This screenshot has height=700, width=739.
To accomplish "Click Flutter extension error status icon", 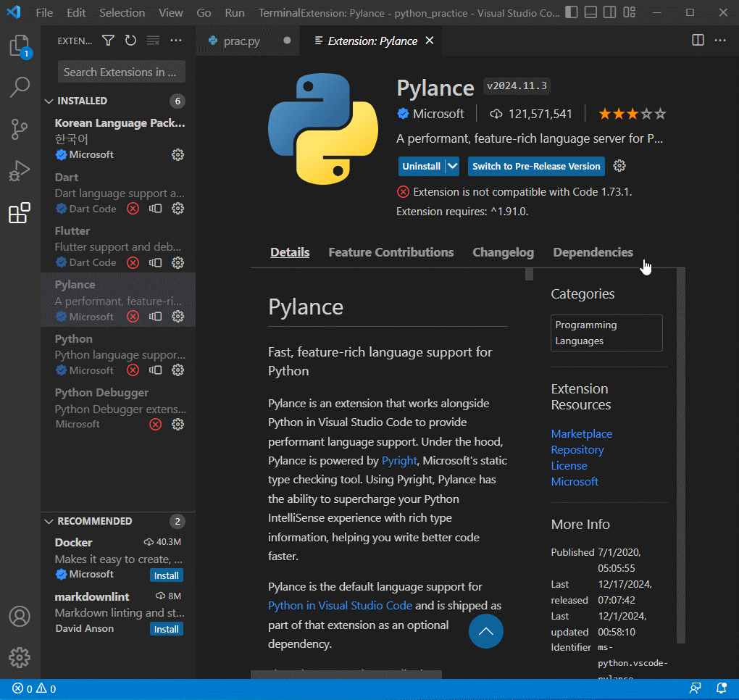I will click(x=133, y=262).
